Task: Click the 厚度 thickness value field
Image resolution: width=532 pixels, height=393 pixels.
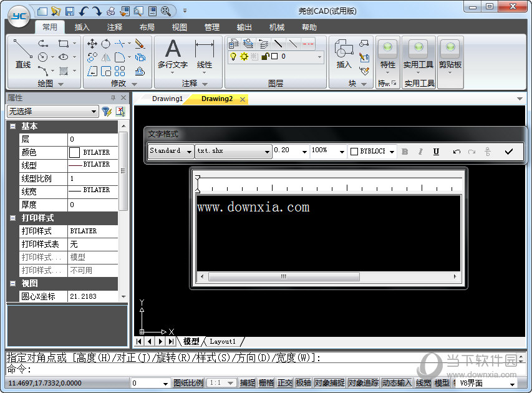Action: pyautogui.click(x=93, y=205)
